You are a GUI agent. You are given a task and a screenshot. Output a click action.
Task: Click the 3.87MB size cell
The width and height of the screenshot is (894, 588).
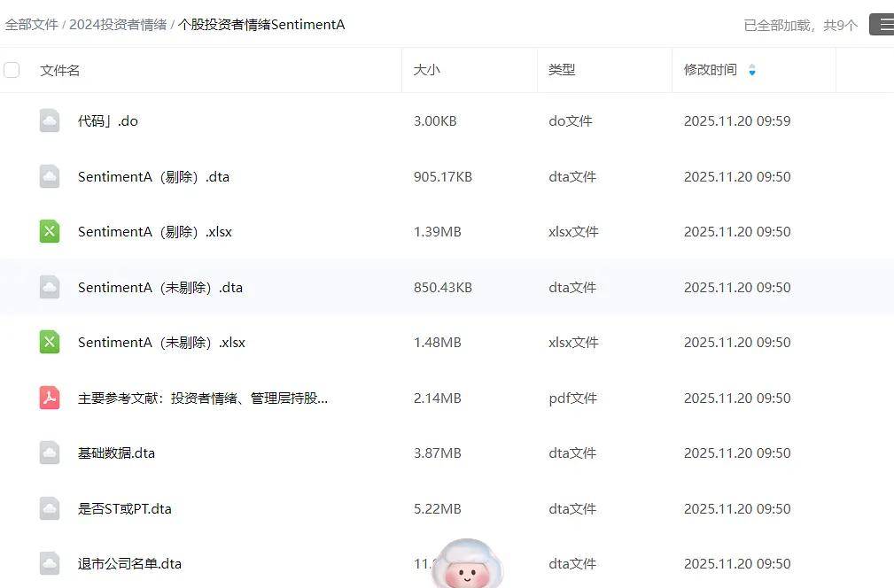click(438, 453)
